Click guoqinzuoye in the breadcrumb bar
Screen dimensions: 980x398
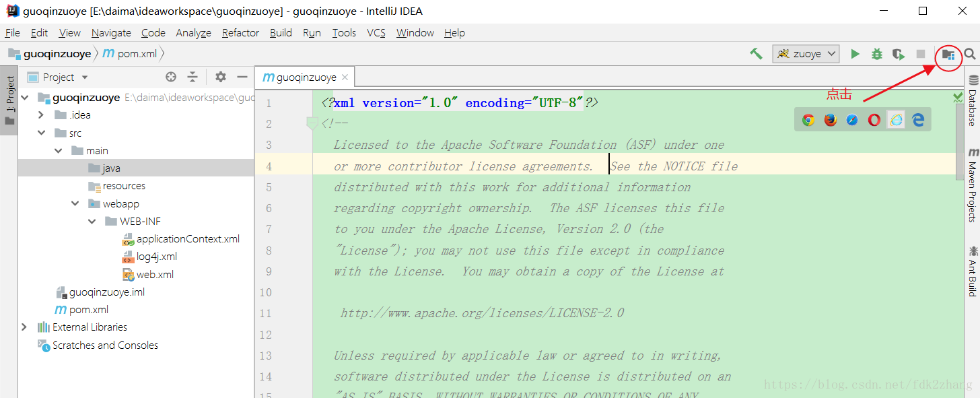click(48, 54)
